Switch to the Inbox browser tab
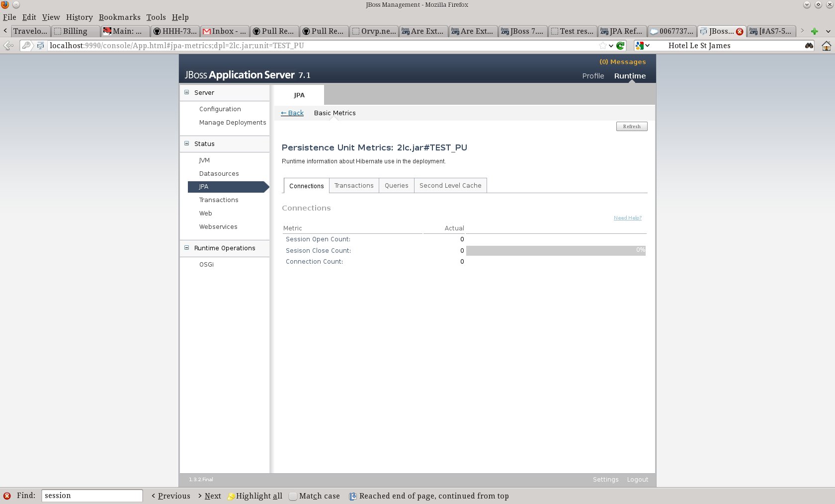835x504 pixels. coord(225,31)
